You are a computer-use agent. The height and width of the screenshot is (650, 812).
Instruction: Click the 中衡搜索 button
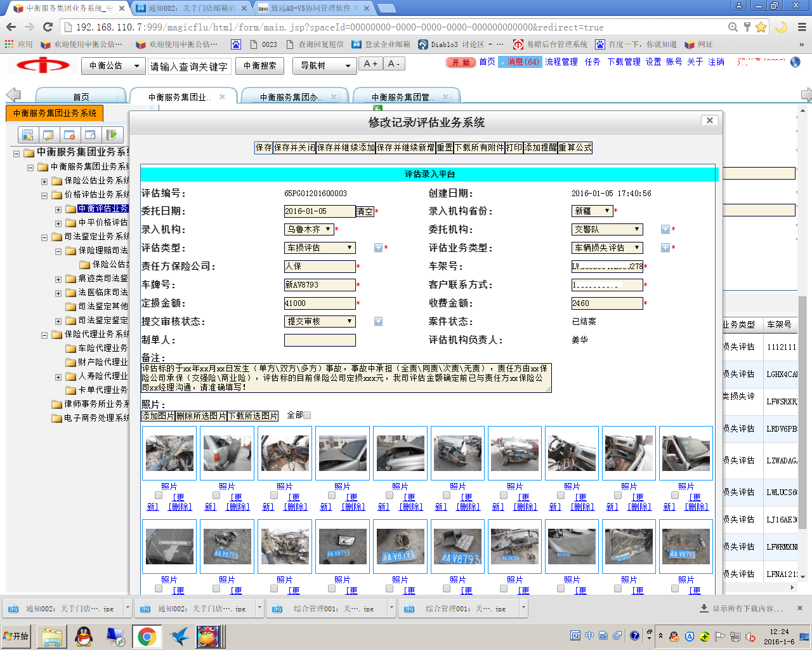pos(260,65)
